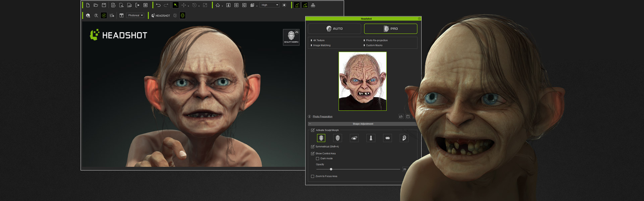The image size is (644, 201).
Task: Select the eye sculpt morph icon
Action: point(354,138)
